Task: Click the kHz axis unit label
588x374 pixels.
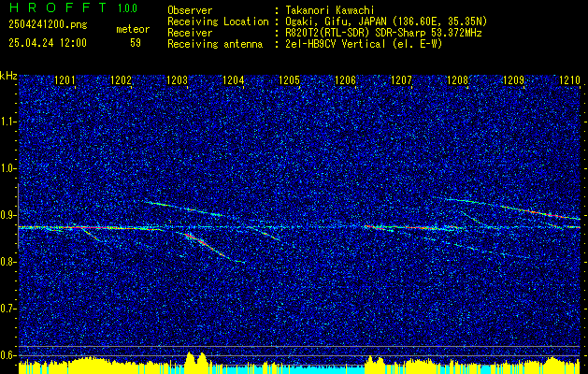Action: [x=8, y=76]
